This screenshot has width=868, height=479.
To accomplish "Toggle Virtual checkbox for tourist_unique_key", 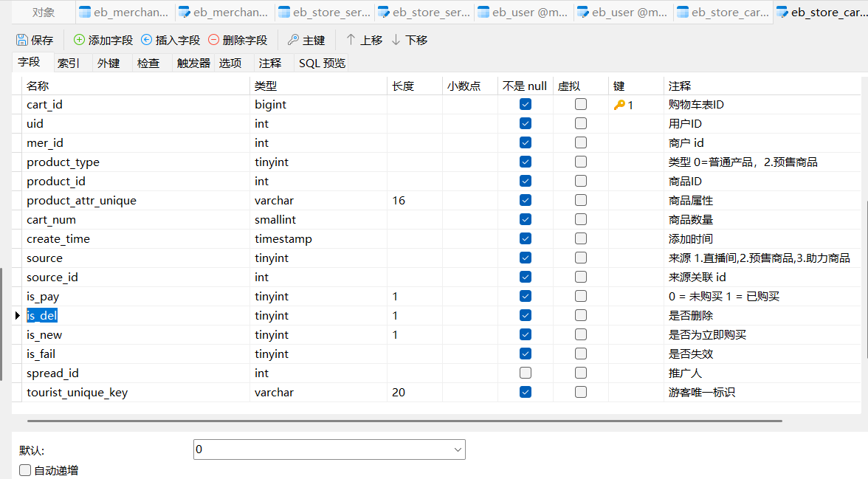I will click(x=581, y=392).
